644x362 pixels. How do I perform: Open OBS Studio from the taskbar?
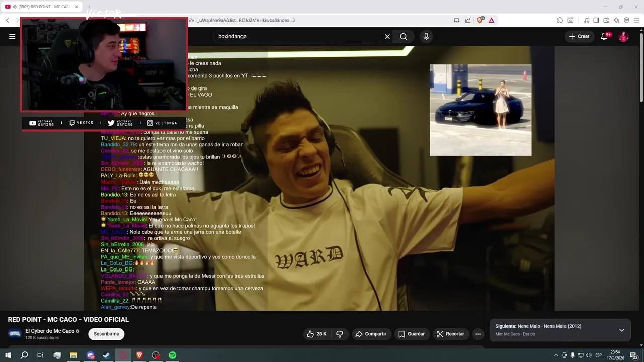coord(156,355)
